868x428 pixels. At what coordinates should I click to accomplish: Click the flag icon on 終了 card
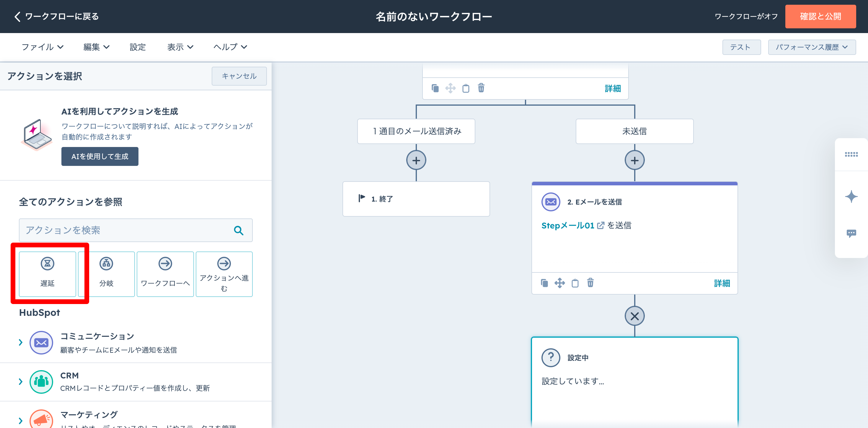(x=362, y=198)
